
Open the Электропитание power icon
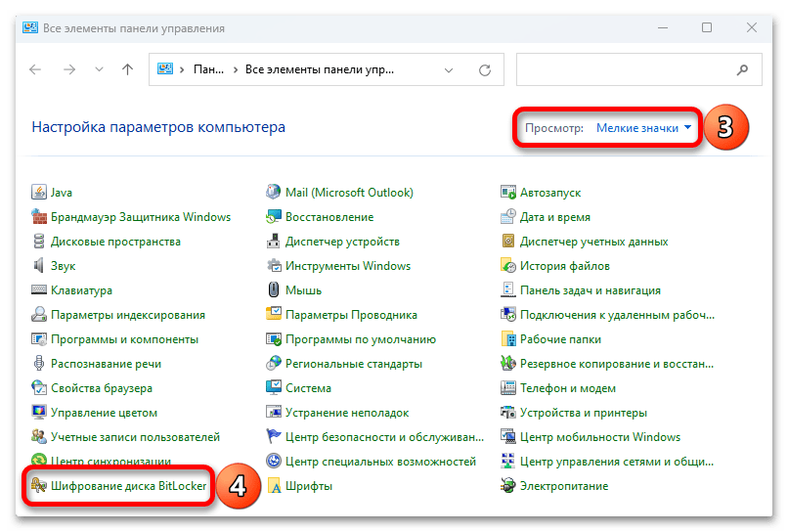click(508, 486)
